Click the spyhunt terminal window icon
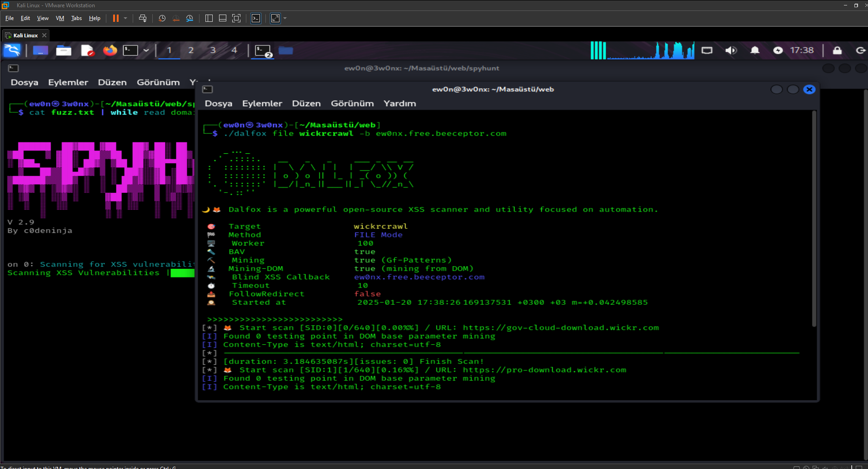Viewport: 868px width, 469px height. coord(13,68)
